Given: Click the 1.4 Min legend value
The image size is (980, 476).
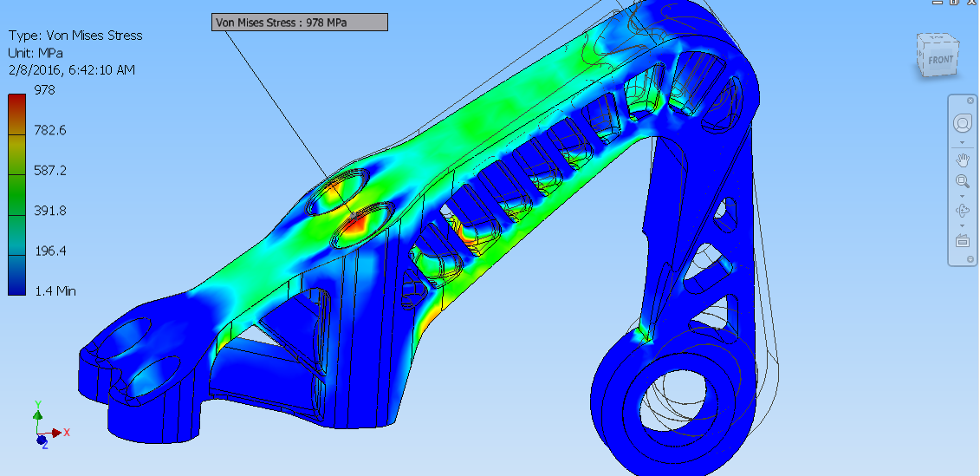Looking at the screenshot, I should pyautogui.click(x=55, y=290).
